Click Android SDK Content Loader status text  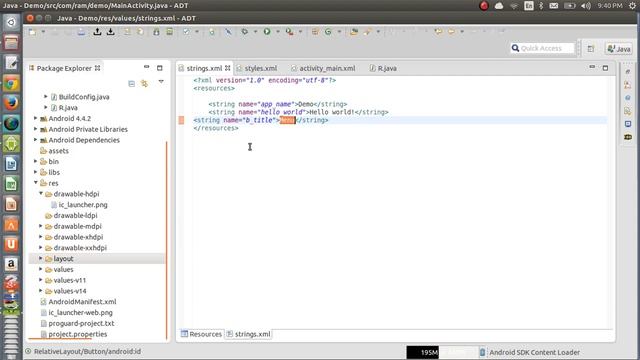click(x=534, y=352)
